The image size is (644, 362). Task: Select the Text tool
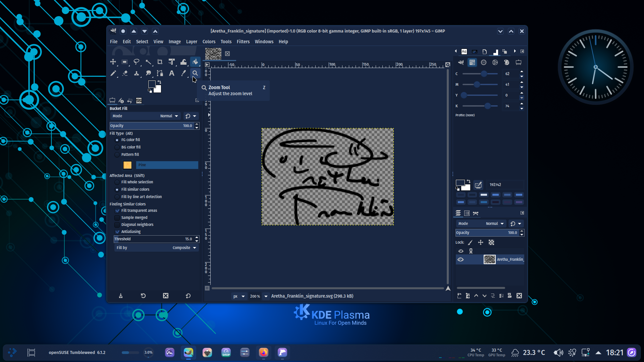point(172,73)
